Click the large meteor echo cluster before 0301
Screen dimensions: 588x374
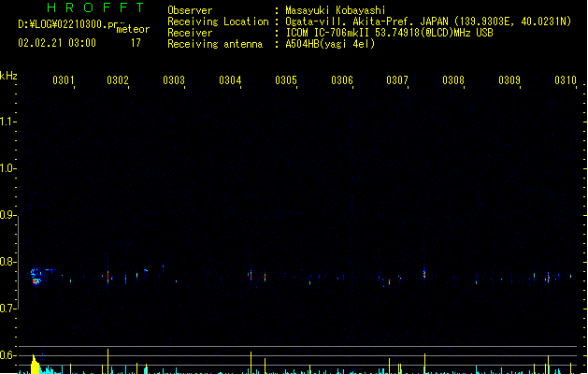pos(37,277)
